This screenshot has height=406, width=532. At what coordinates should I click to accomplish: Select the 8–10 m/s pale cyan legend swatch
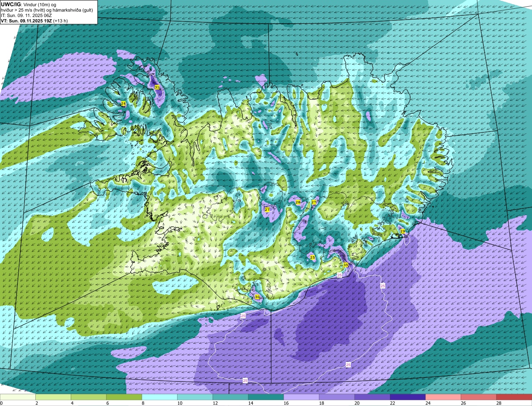coord(160,397)
